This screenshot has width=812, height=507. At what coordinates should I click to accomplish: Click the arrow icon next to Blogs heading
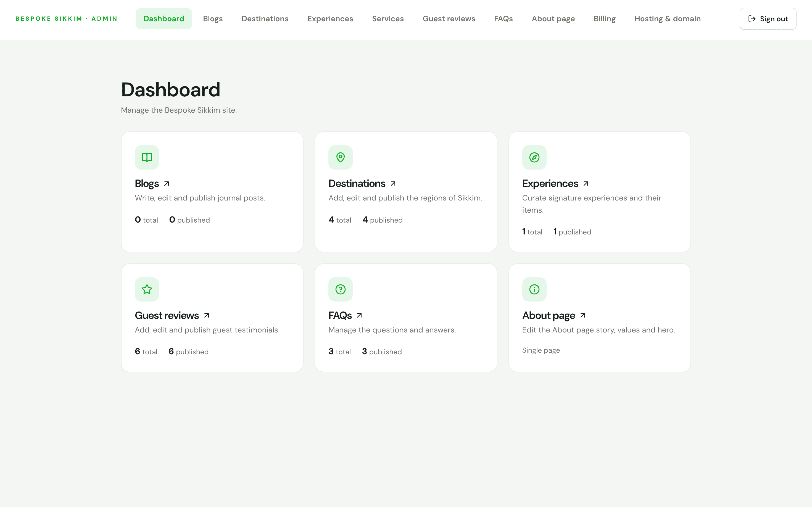point(167,184)
